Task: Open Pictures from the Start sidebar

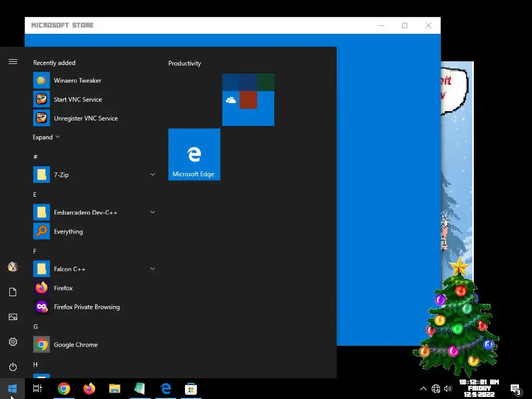Action: 13,317
